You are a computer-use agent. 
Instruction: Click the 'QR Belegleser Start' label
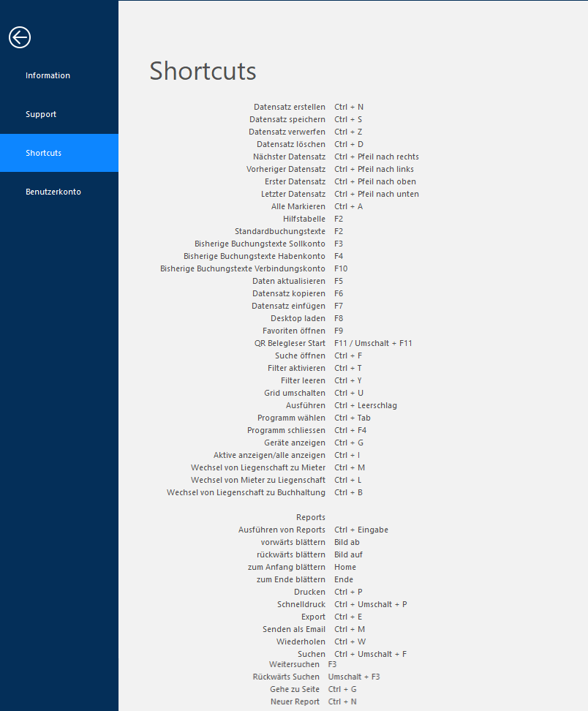290,343
